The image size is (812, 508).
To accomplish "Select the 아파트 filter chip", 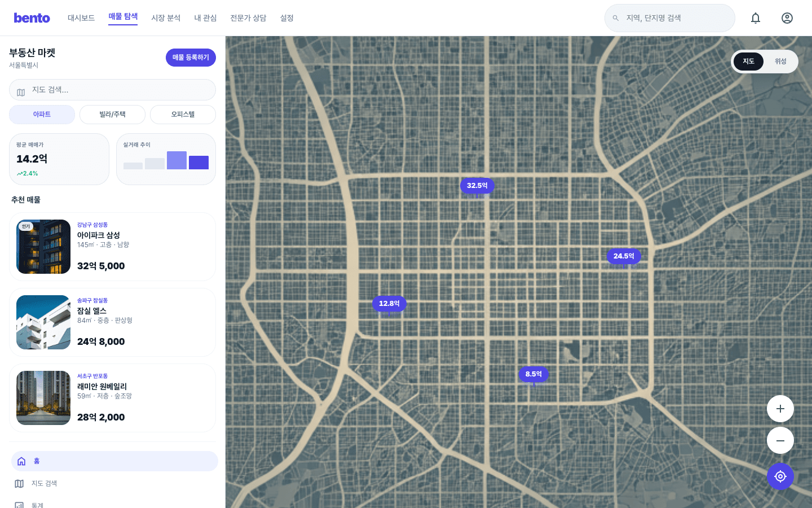I will 42,115.
